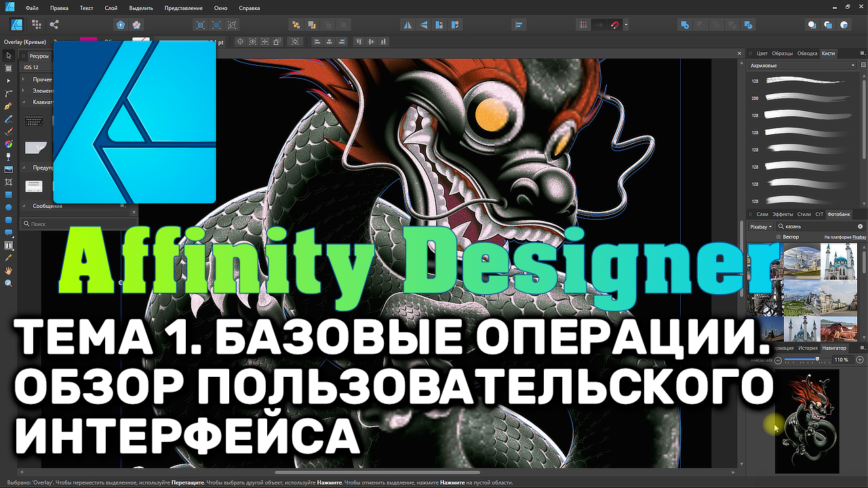
Task: Select the Crop tool
Action: click(x=9, y=182)
